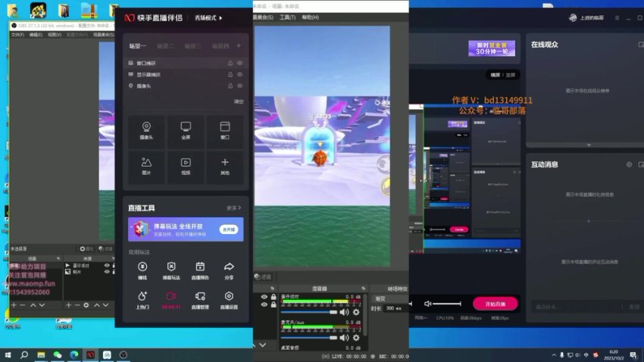Open the OBS transition type dropdown (渐变)
Viewport: 644px width, 362px height.
click(388, 298)
